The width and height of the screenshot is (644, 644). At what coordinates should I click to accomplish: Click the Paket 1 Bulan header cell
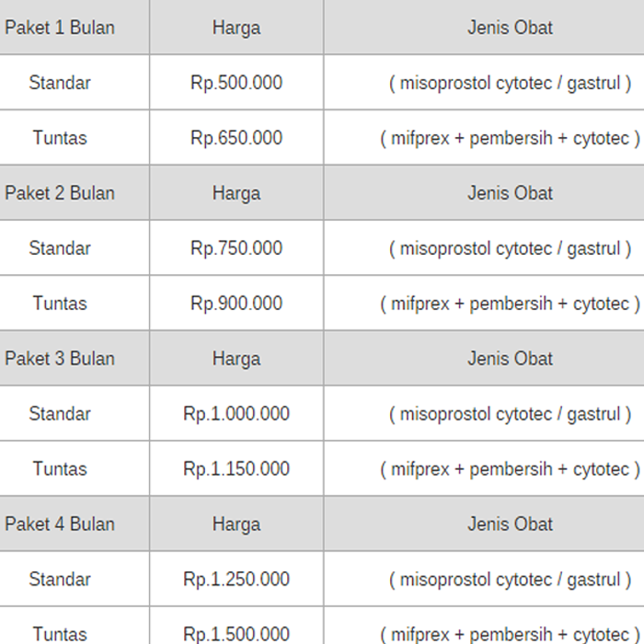(60, 28)
